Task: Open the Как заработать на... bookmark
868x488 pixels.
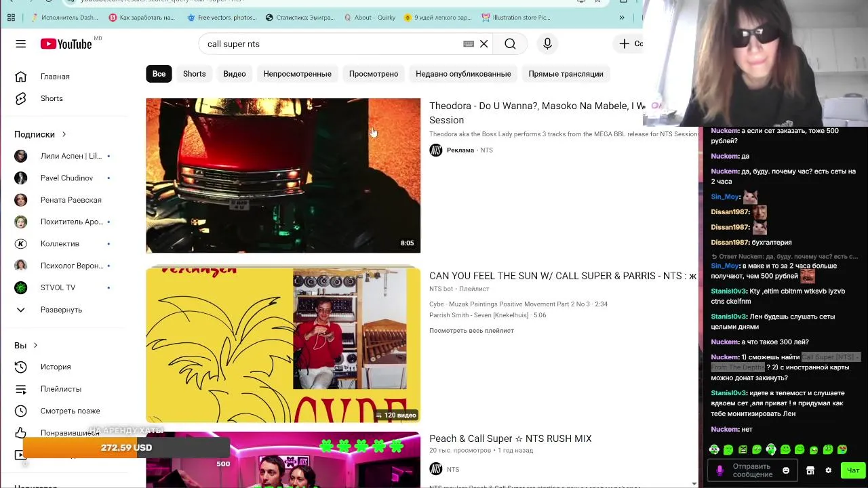Action: (x=142, y=18)
